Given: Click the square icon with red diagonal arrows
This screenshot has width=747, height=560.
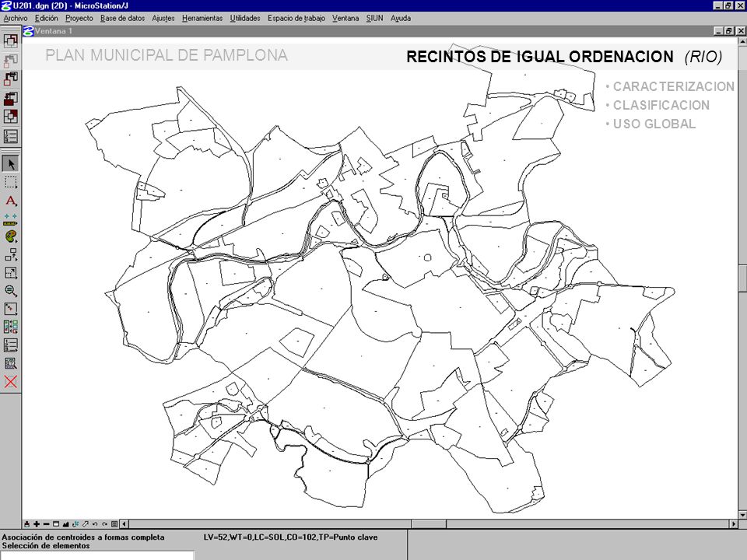Looking at the screenshot, I should click(x=10, y=309).
